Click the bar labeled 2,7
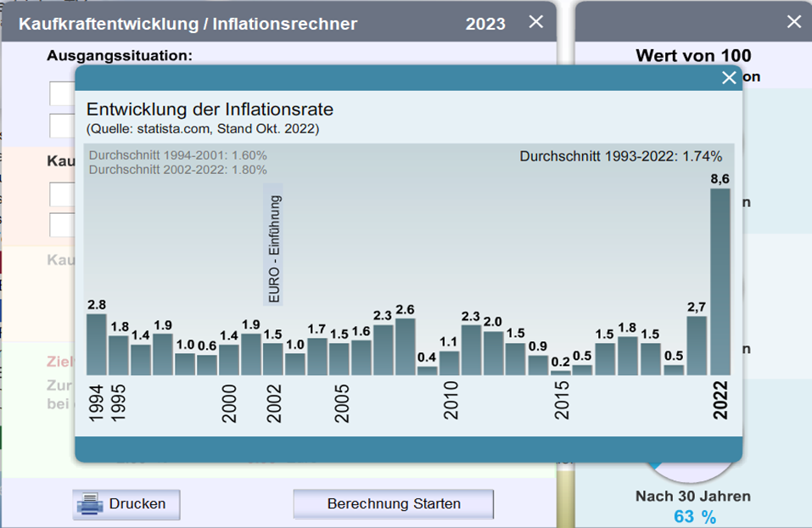812x528 pixels. click(x=697, y=345)
